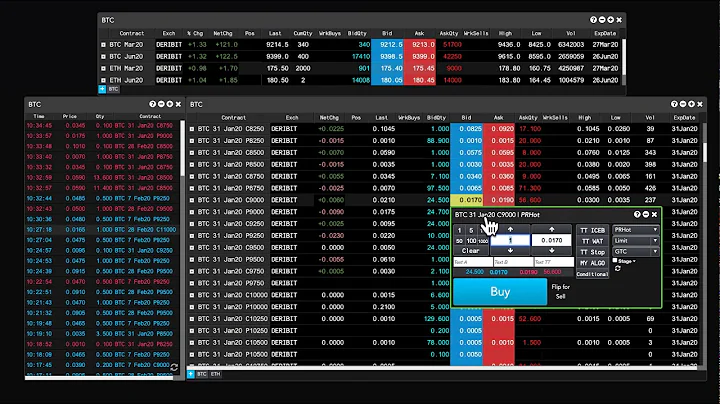Click the 10:34:45 trade row in time and sales
The height and width of the screenshot is (404, 720).
100,125
